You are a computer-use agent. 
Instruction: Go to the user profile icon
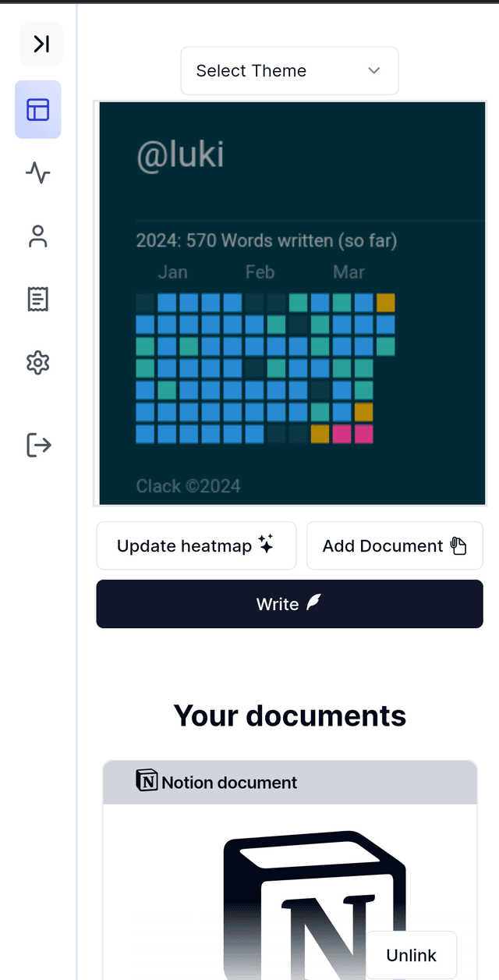point(38,236)
